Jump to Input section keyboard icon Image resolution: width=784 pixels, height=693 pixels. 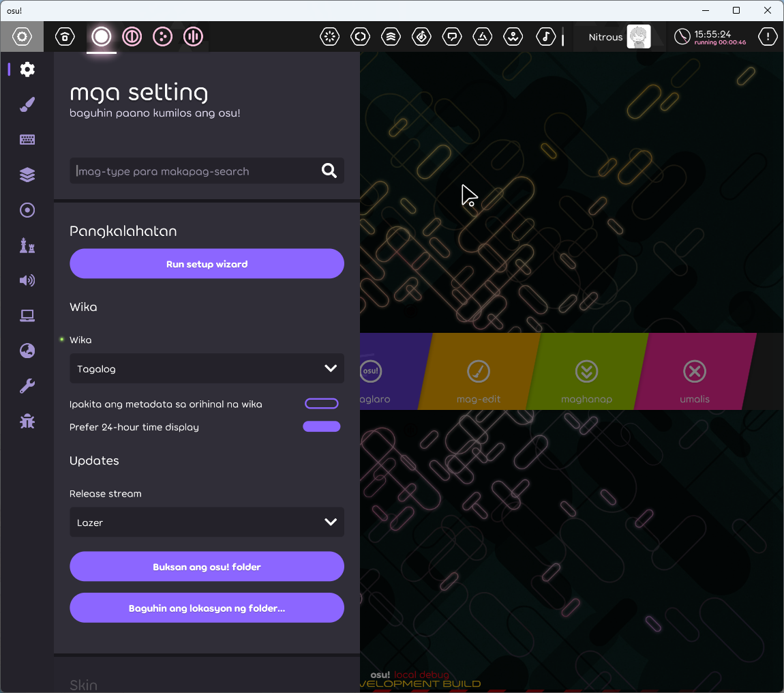27,140
